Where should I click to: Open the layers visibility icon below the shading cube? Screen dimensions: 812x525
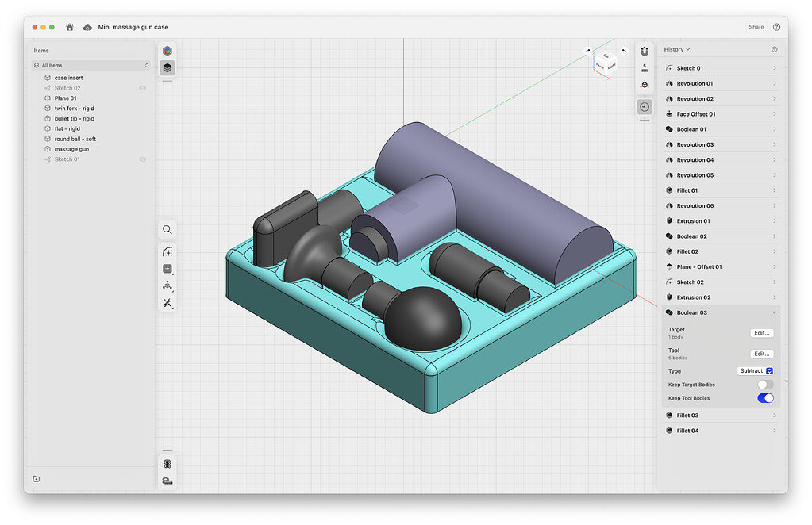pyautogui.click(x=167, y=68)
